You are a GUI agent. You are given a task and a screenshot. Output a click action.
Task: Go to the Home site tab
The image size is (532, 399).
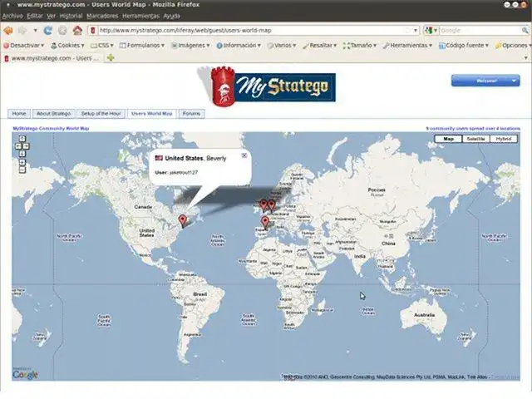click(19, 114)
